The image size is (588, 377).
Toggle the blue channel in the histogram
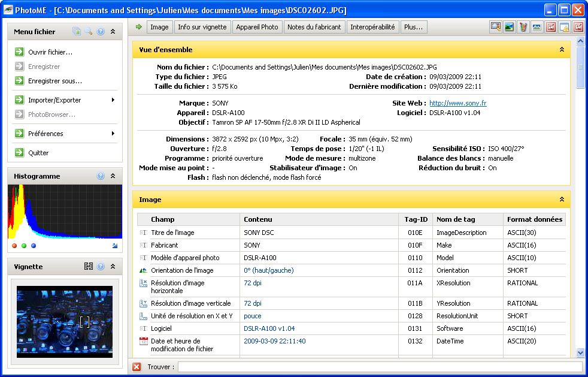tap(34, 246)
